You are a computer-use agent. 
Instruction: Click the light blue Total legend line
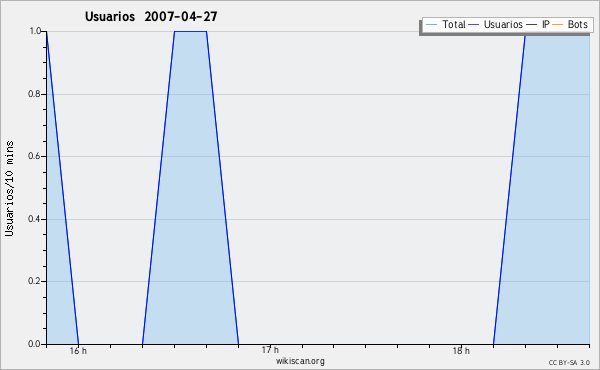(x=431, y=25)
